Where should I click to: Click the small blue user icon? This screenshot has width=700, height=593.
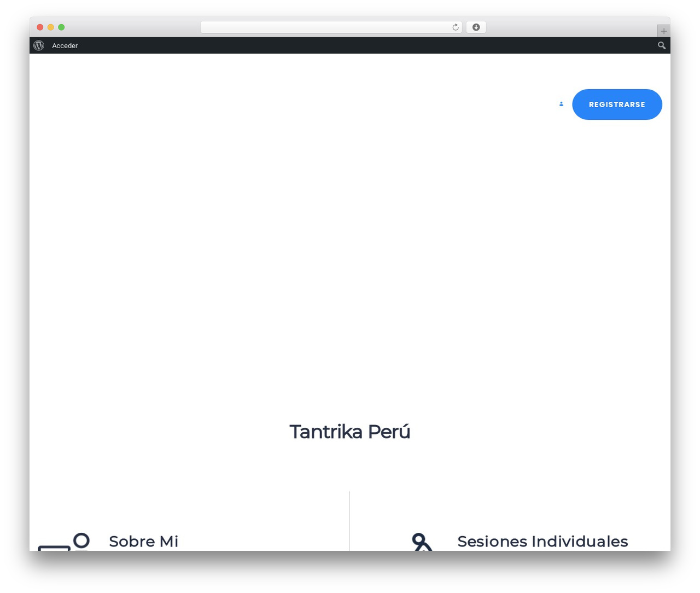[561, 104]
